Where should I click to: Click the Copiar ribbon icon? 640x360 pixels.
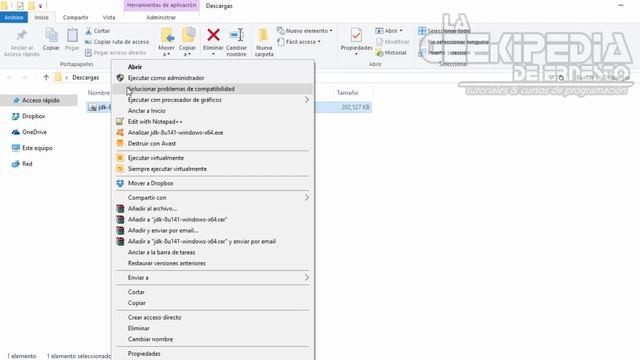(x=51, y=35)
